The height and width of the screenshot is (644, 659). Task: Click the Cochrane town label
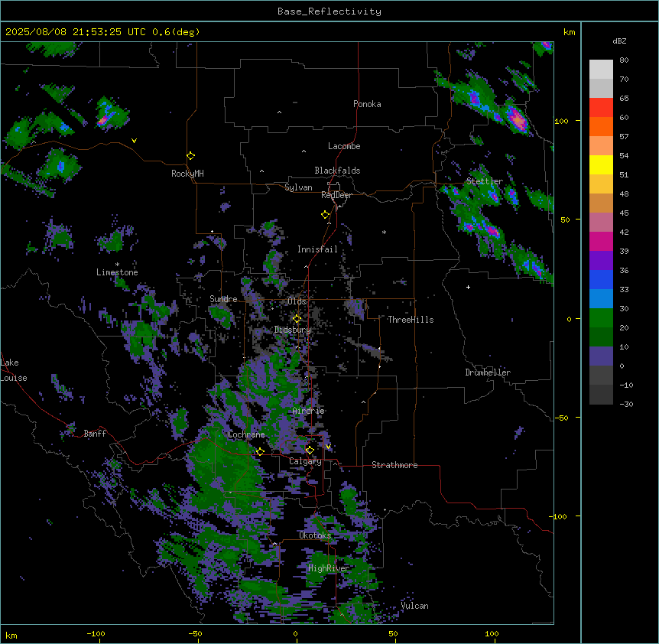246,434
